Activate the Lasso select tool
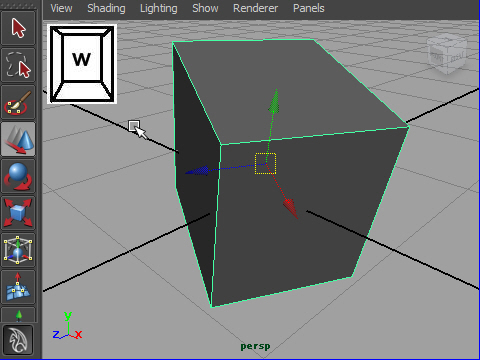 (x=18, y=65)
